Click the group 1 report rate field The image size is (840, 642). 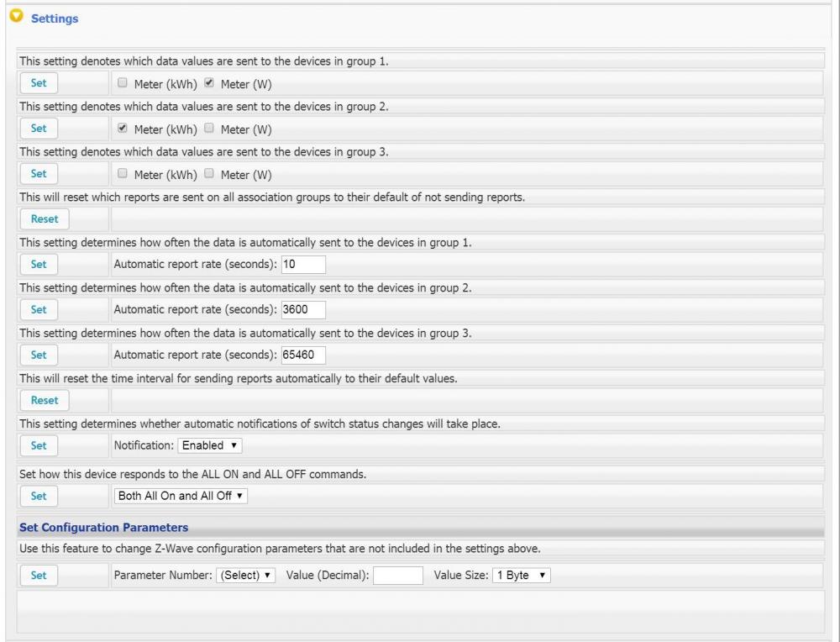pos(303,264)
